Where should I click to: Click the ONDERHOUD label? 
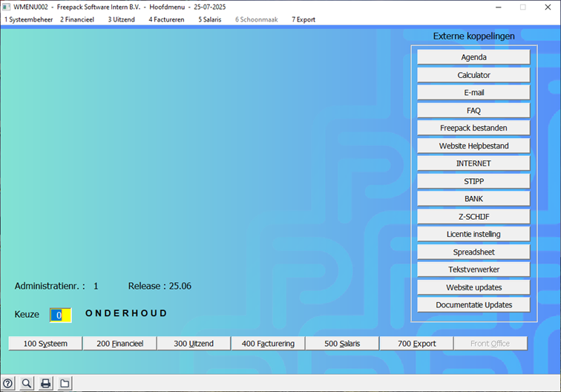(x=126, y=313)
